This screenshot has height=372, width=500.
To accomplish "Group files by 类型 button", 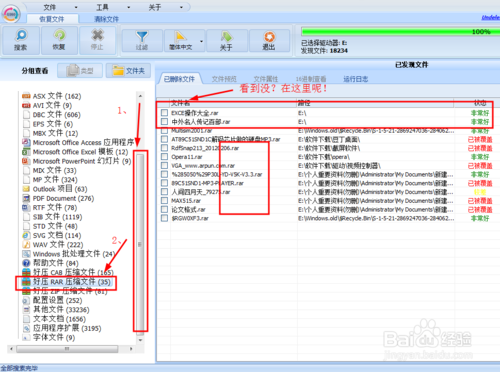I will click(80, 71).
